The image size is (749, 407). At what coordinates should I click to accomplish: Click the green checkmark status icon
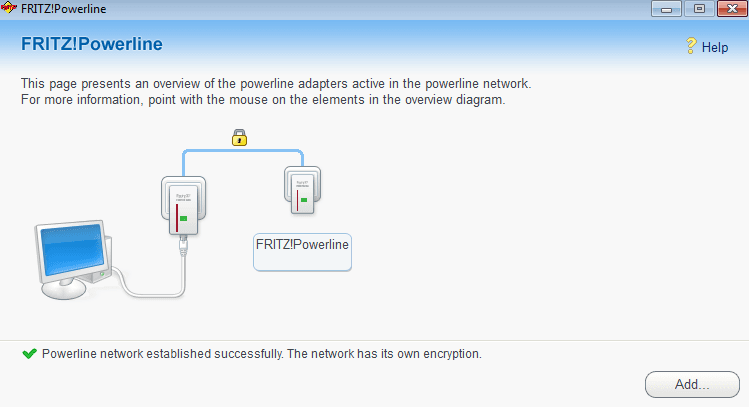point(29,354)
